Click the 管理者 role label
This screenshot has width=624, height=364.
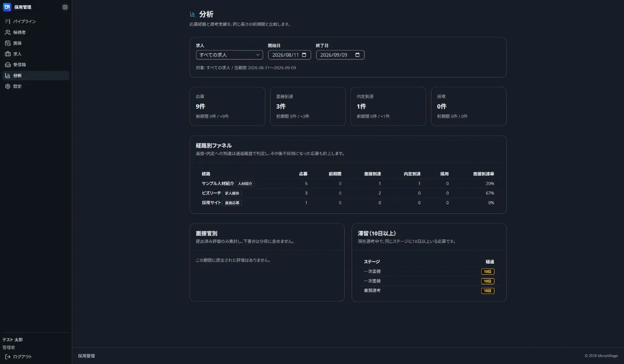point(9,347)
